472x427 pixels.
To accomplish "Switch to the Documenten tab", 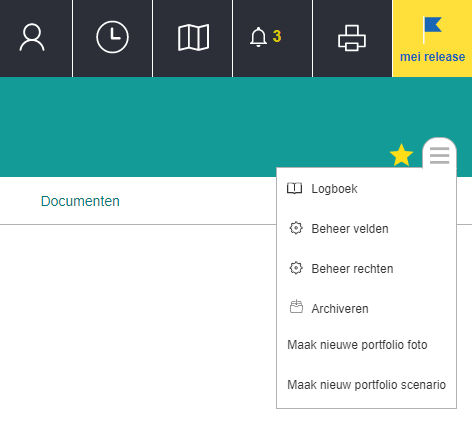I will (x=80, y=201).
